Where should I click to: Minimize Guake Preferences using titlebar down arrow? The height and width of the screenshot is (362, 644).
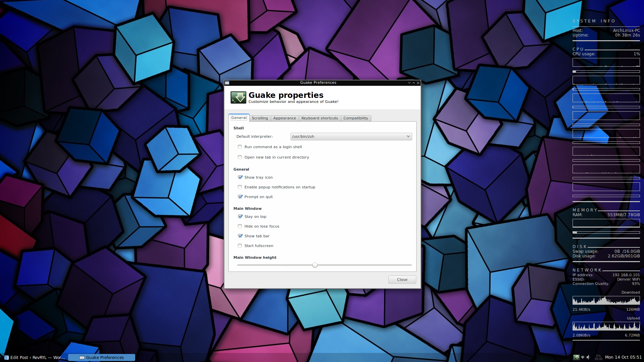click(409, 83)
